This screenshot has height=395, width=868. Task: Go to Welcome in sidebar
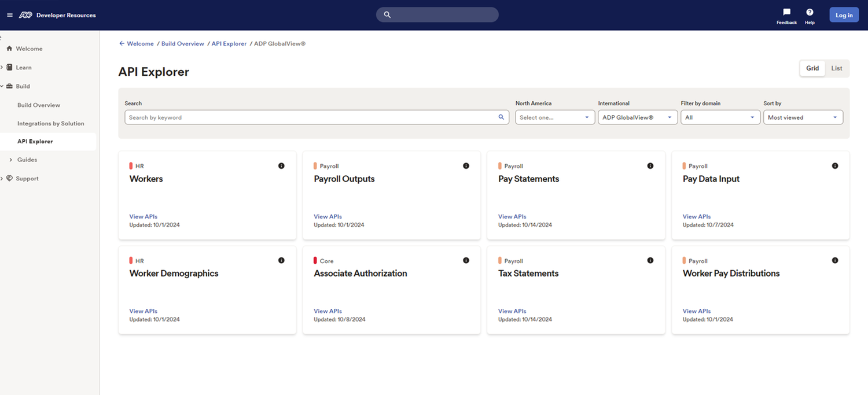pyautogui.click(x=29, y=49)
